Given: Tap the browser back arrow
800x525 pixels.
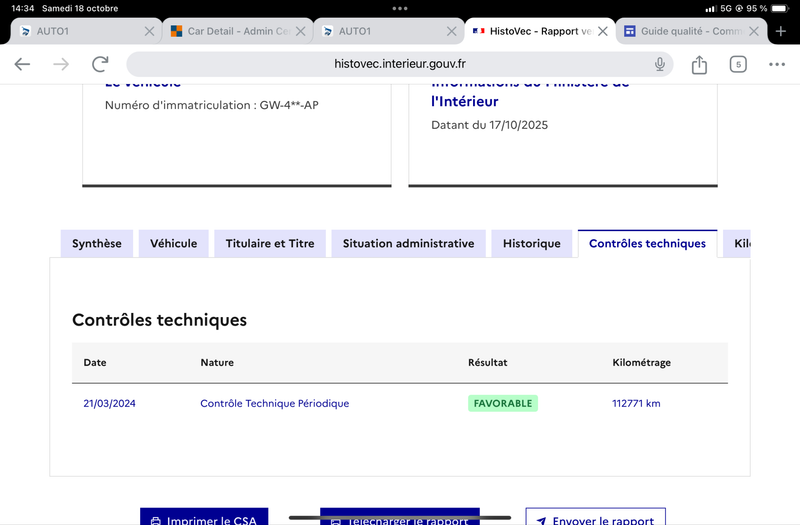Looking at the screenshot, I should (22, 65).
